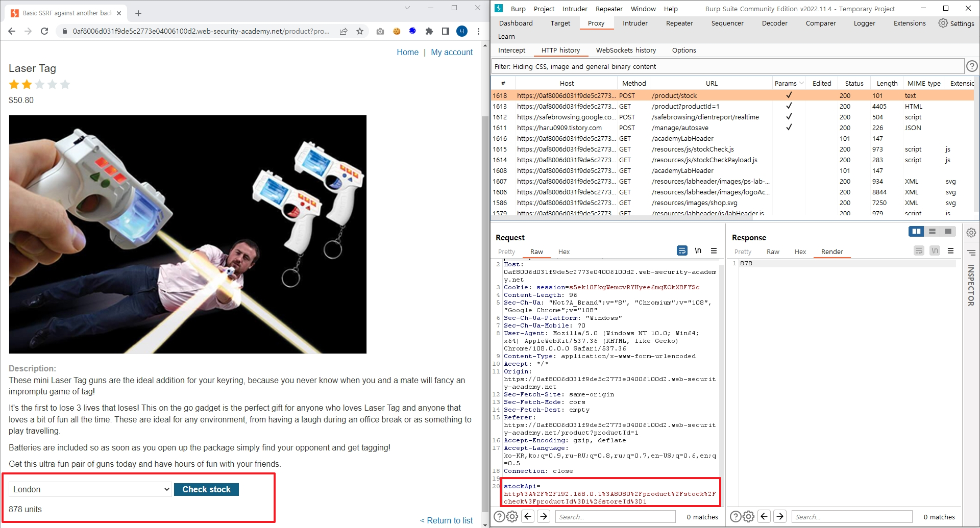Open Burp Settings gear

(x=957, y=23)
